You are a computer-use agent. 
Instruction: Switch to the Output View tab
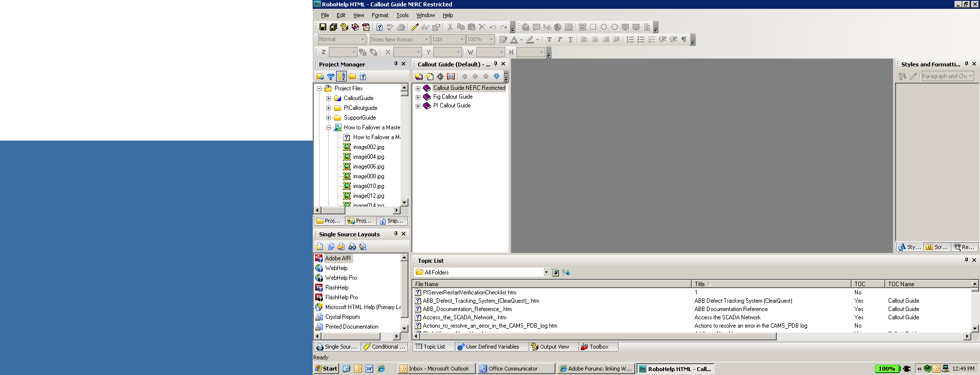point(553,347)
